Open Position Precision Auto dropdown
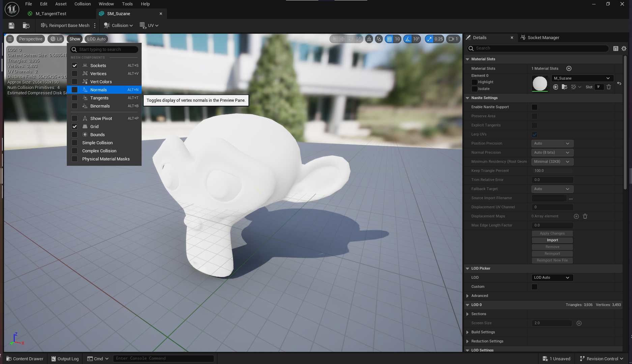 coord(552,144)
